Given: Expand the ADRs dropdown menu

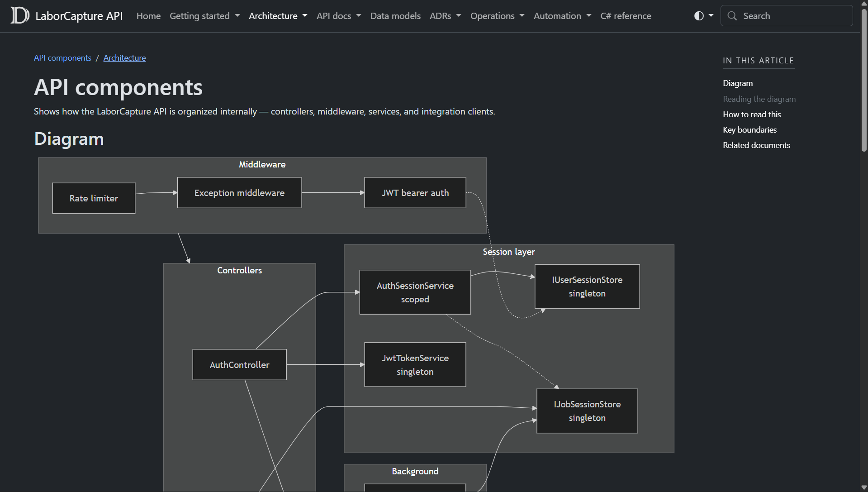Looking at the screenshot, I should click(x=445, y=16).
